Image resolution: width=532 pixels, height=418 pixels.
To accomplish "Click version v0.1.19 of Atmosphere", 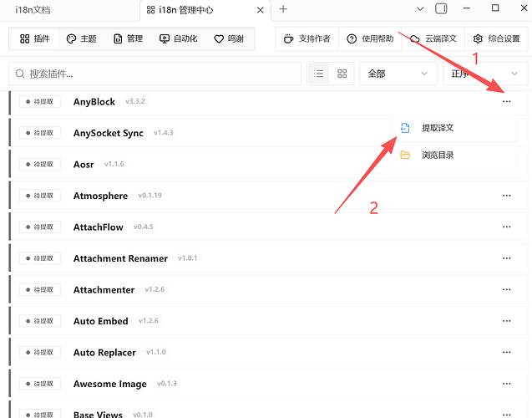I will pyautogui.click(x=149, y=196).
